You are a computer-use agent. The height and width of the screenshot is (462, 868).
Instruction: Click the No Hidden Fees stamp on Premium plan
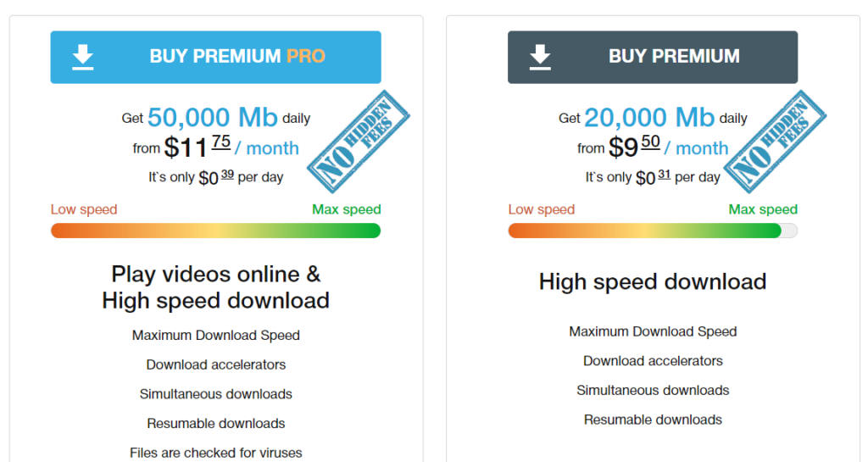pyautogui.click(x=775, y=141)
